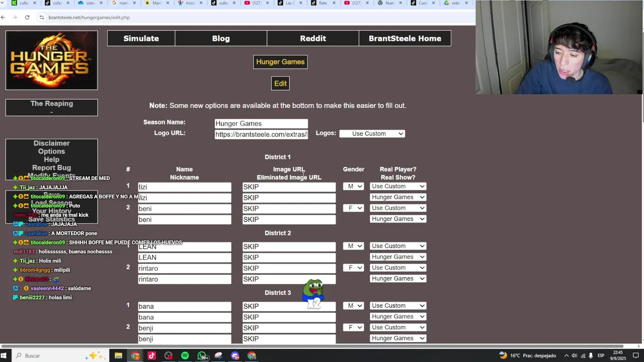Open the Simulate menu
Viewport: 644px width, 362px height.
(141, 38)
